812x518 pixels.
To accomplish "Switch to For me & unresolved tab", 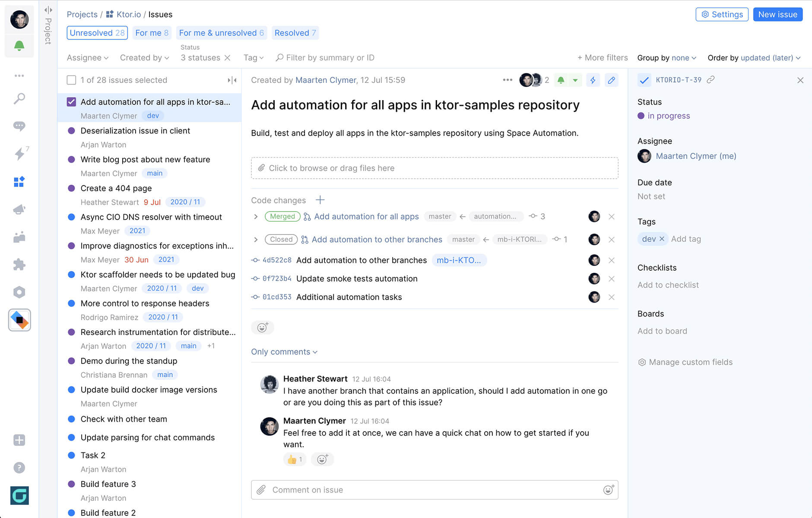I will point(221,33).
